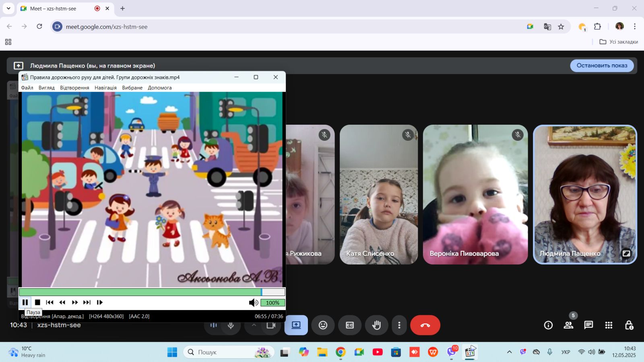This screenshot has width=644, height=362.
Task: Open the weather widget showing Heavy rain
Action: 27,352
